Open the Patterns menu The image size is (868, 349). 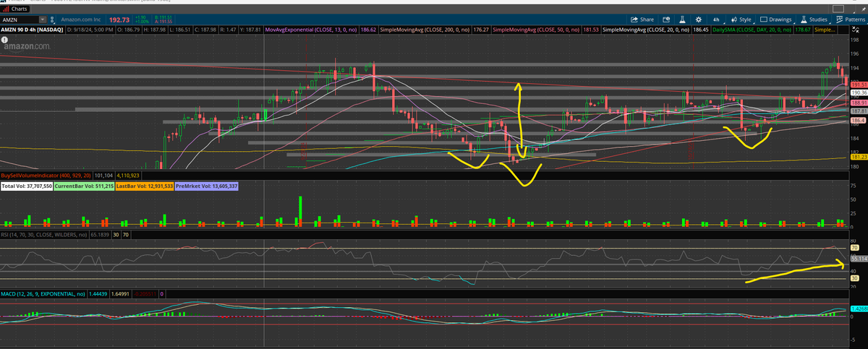click(850, 20)
